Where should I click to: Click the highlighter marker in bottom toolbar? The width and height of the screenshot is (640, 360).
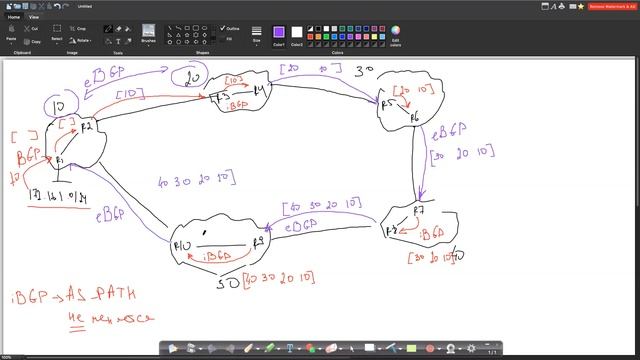[x=269, y=348]
